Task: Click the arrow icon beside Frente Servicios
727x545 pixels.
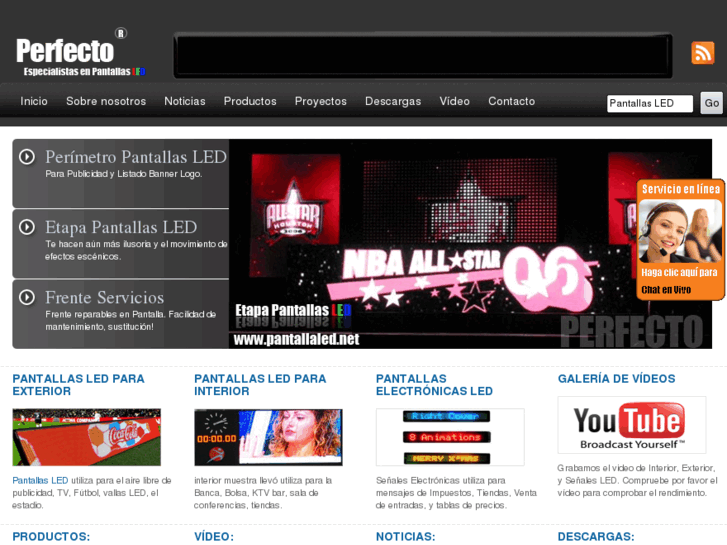Action: (x=27, y=297)
